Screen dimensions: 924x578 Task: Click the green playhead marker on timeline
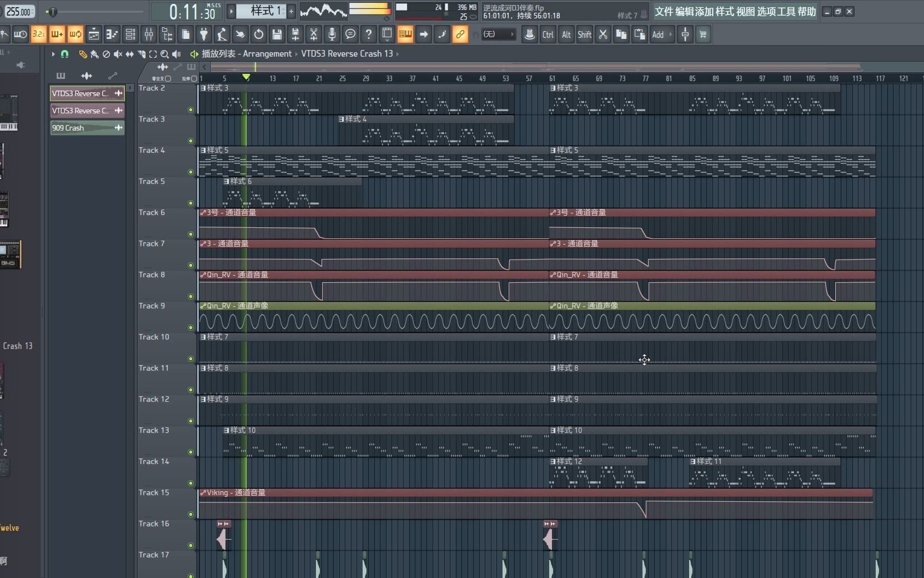(x=246, y=77)
